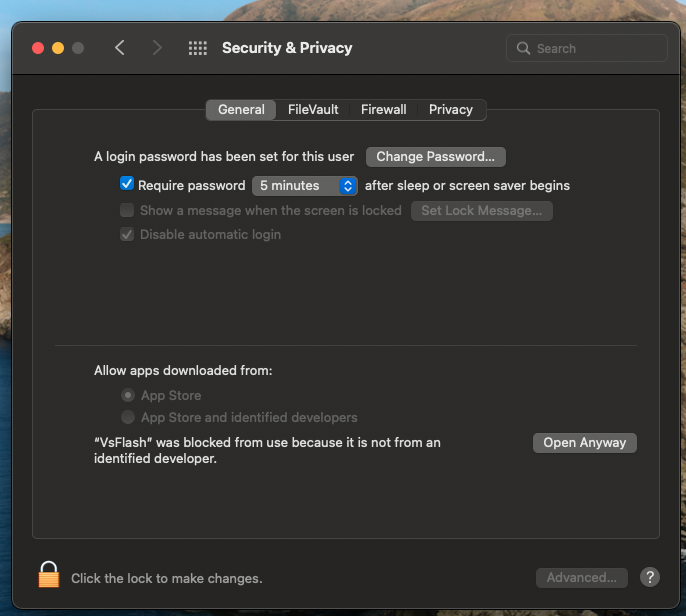
Task: Switch to the FileVault tab
Action: pyautogui.click(x=313, y=109)
